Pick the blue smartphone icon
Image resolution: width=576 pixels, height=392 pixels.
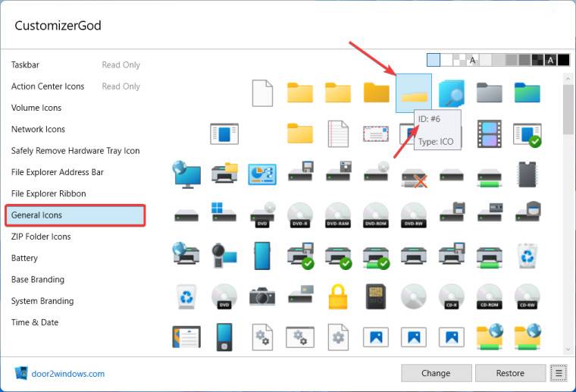(x=262, y=256)
